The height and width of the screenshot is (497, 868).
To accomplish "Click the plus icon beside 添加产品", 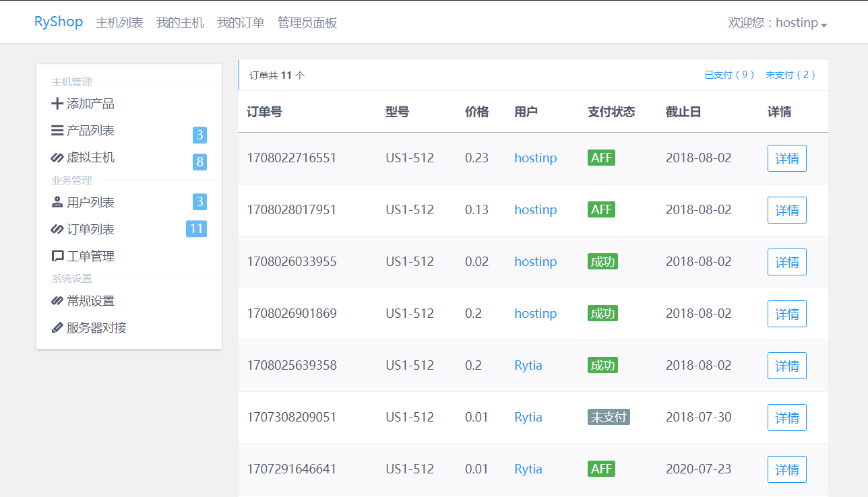I will 57,104.
